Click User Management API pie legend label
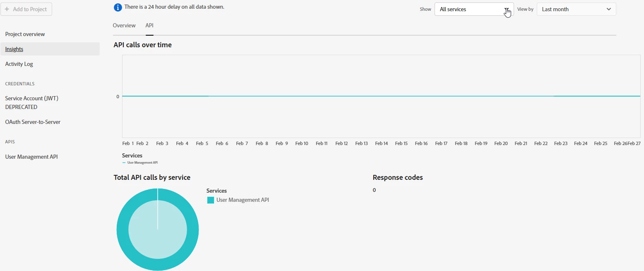This screenshot has height=271, width=644. 243,200
